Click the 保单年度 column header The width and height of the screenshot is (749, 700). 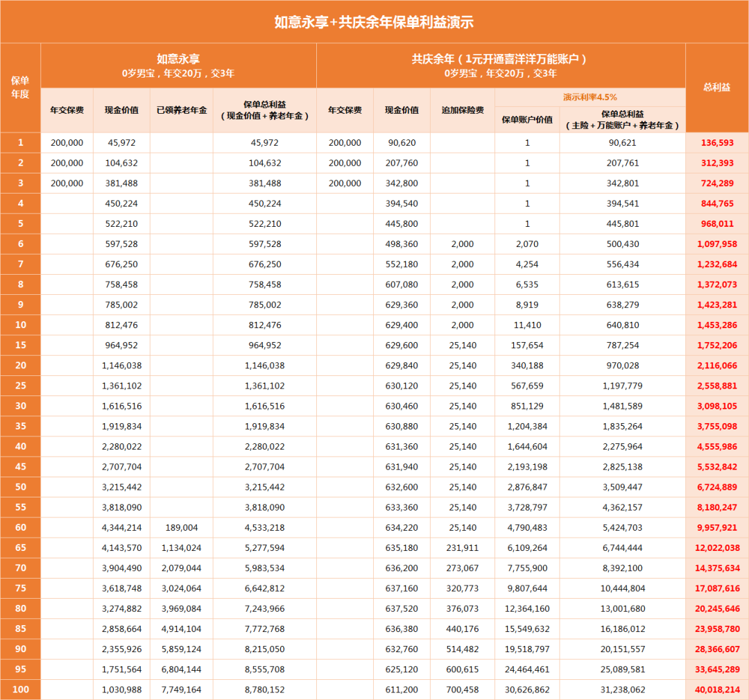pos(21,86)
